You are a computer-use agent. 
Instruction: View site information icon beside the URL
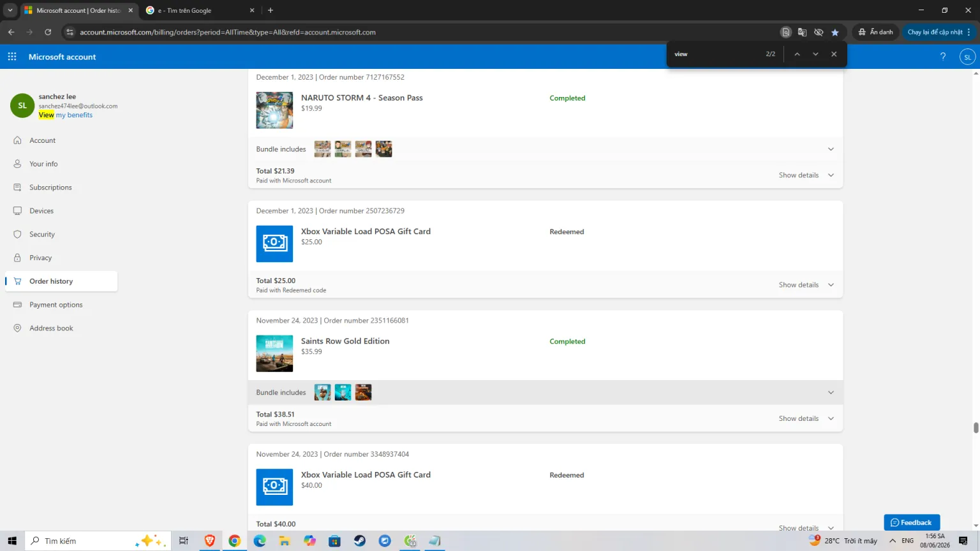(x=70, y=33)
